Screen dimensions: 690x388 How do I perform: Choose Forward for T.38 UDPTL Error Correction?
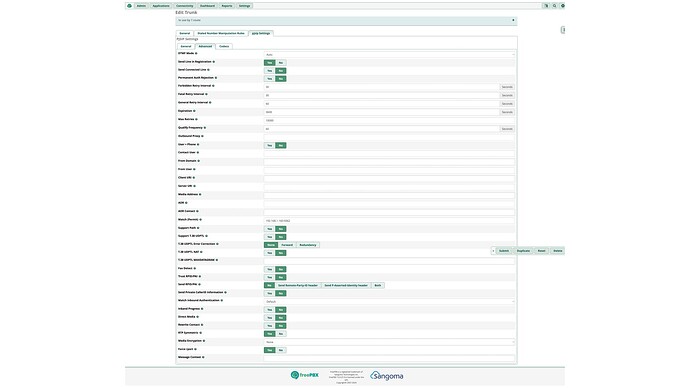(287, 245)
